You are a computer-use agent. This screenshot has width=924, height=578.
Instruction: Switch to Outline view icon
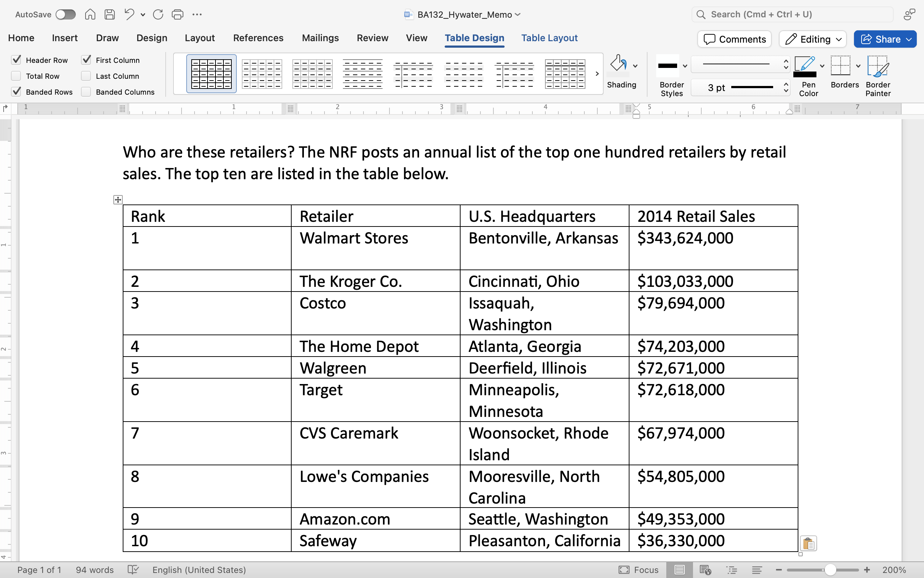(x=732, y=570)
